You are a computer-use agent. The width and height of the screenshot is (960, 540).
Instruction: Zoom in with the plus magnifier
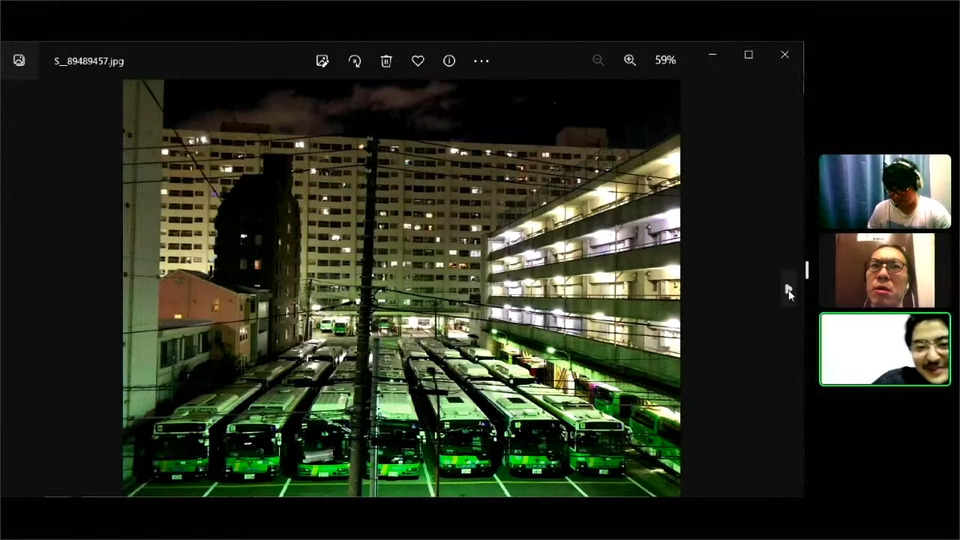click(629, 60)
